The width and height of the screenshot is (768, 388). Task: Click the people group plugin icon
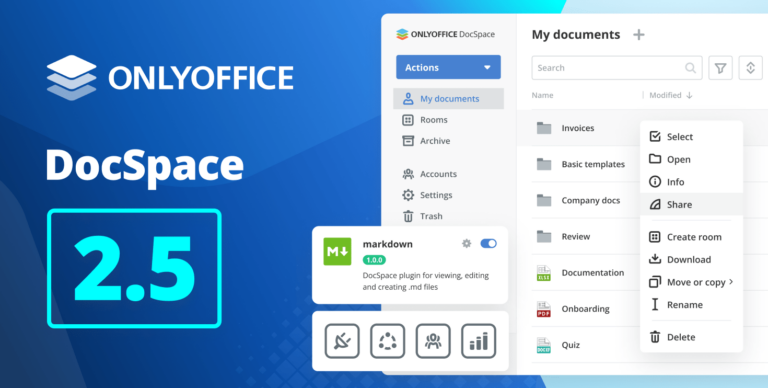click(x=433, y=341)
